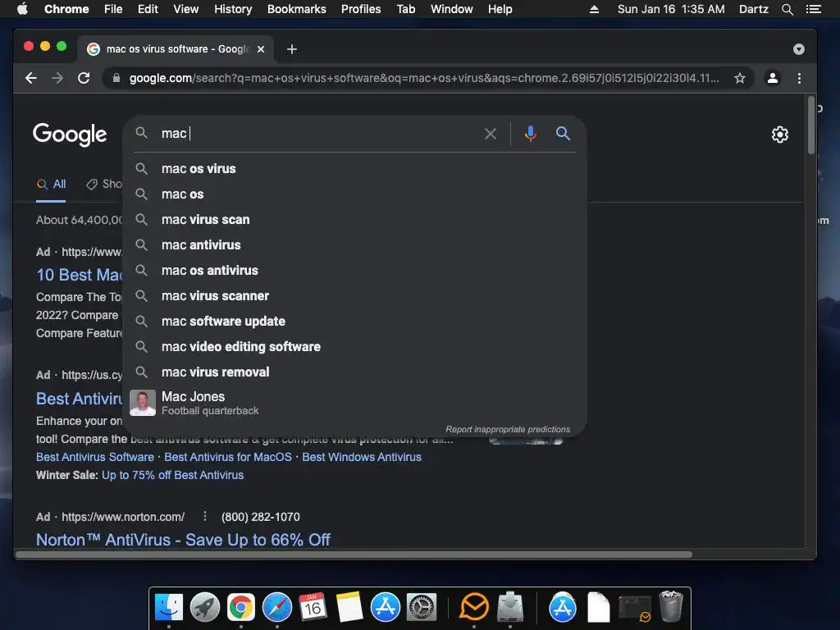Click the browser forward arrow
The image size is (840, 630).
(x=57, y=78)
